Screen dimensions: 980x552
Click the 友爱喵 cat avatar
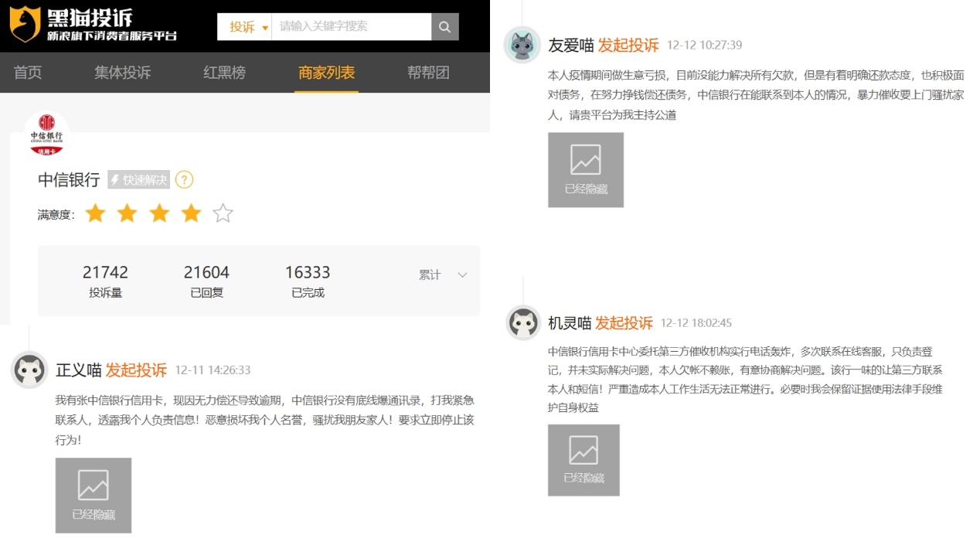(522, 45)
